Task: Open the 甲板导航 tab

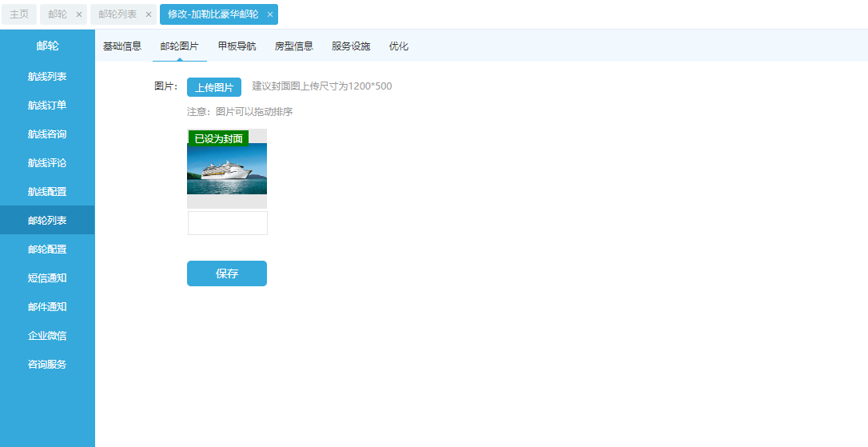Action: point(237,46)
